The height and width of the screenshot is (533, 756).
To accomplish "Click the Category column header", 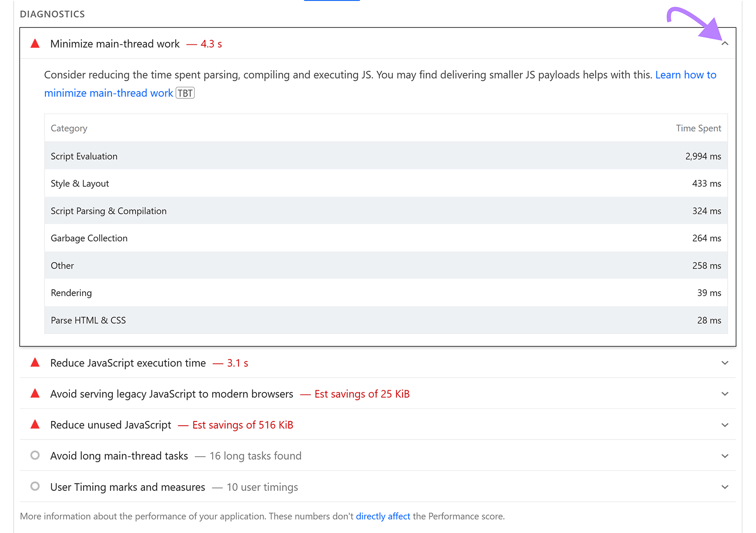I will 69,129.
